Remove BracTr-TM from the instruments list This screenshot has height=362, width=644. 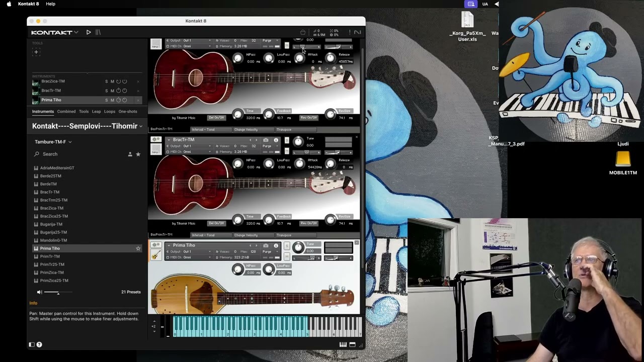(138, 91)
